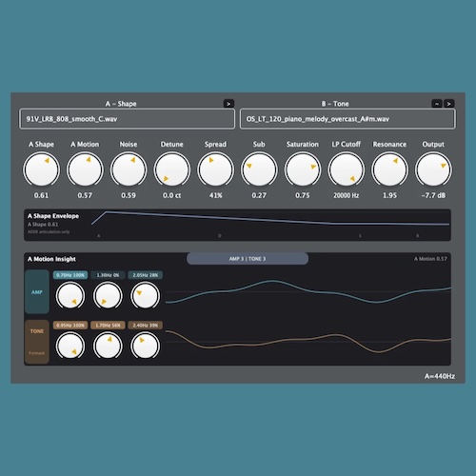Select the 0.70Hz 100% AMP tag
This screenshot has width=476, height=476.
[x=70, y=275]
